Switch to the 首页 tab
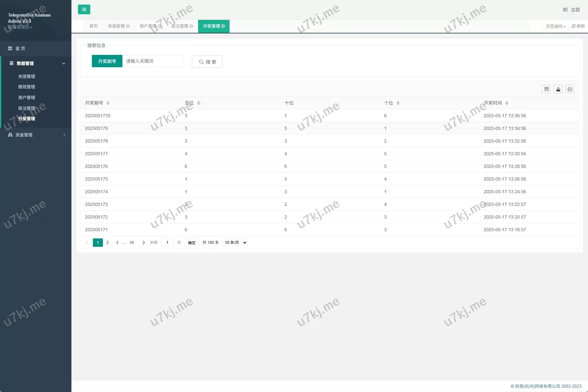 94,26
